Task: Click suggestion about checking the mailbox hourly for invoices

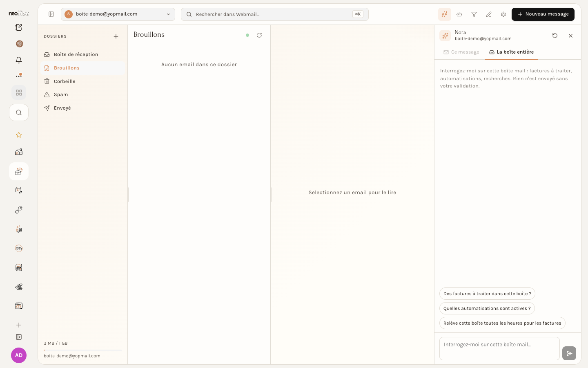Action: (x=502, y=323)
